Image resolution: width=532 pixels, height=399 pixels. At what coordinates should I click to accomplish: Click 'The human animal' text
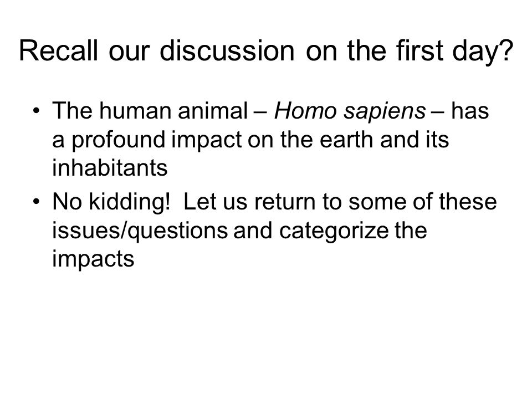click(x=150, y=111)
